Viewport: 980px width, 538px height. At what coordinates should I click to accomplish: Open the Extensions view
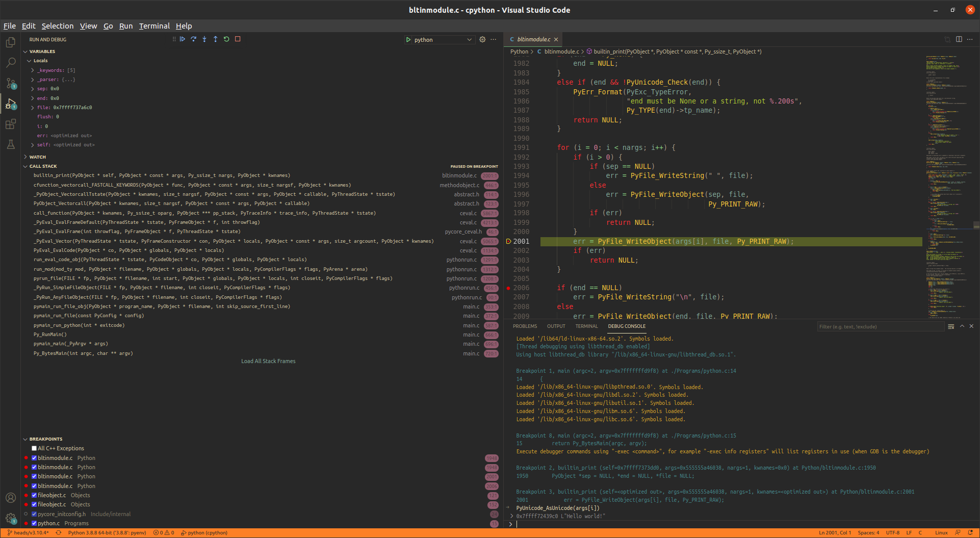point(10,124)
